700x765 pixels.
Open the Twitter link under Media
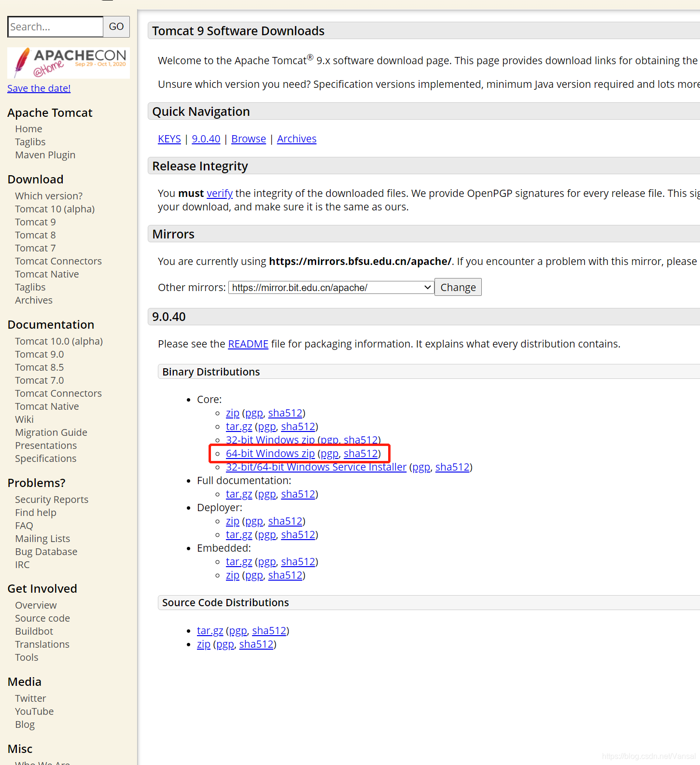point(30,698)
